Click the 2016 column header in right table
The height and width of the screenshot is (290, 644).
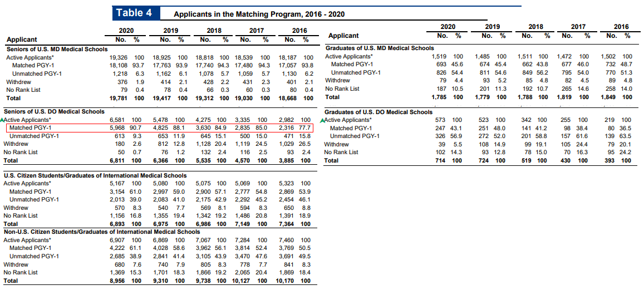click(621, 26)
